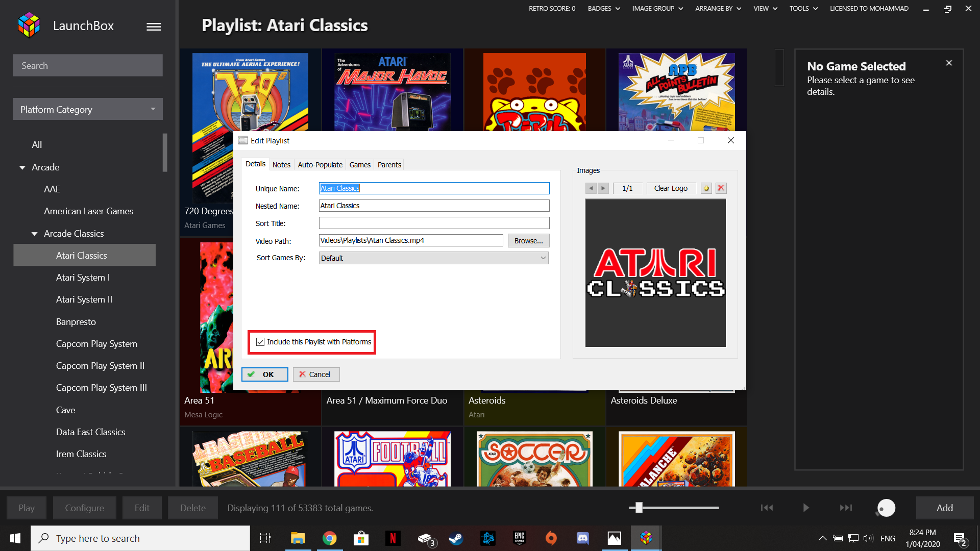Open File Explorer from taskbar
Viewport: 980px width, 551px height.
tap(298, 538)
